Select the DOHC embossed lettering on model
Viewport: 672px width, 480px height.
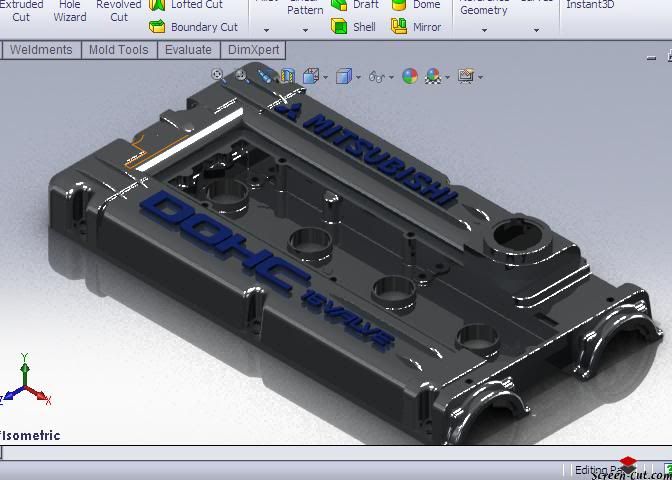point(225,242)
